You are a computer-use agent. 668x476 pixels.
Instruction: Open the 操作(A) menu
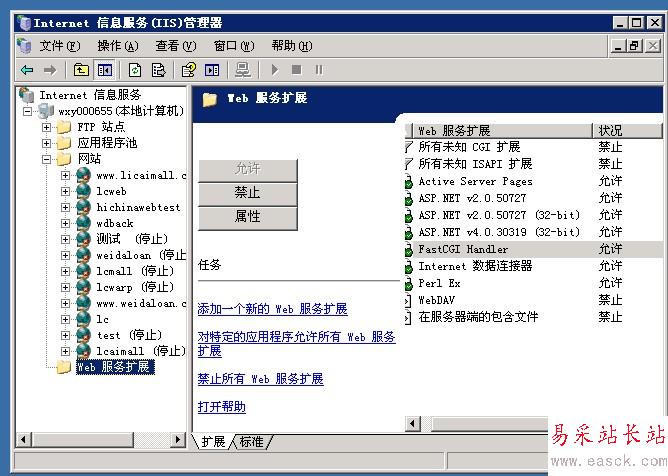118,46
